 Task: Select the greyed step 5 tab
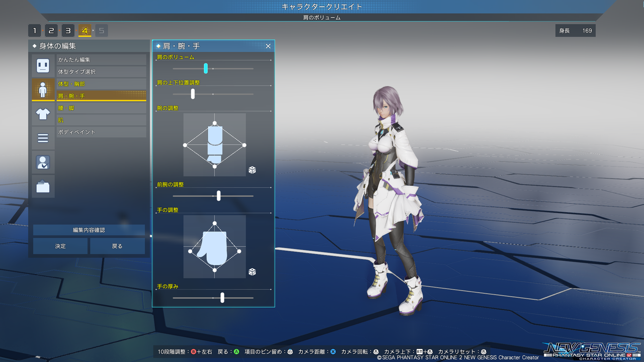click(x=102, y=31)
